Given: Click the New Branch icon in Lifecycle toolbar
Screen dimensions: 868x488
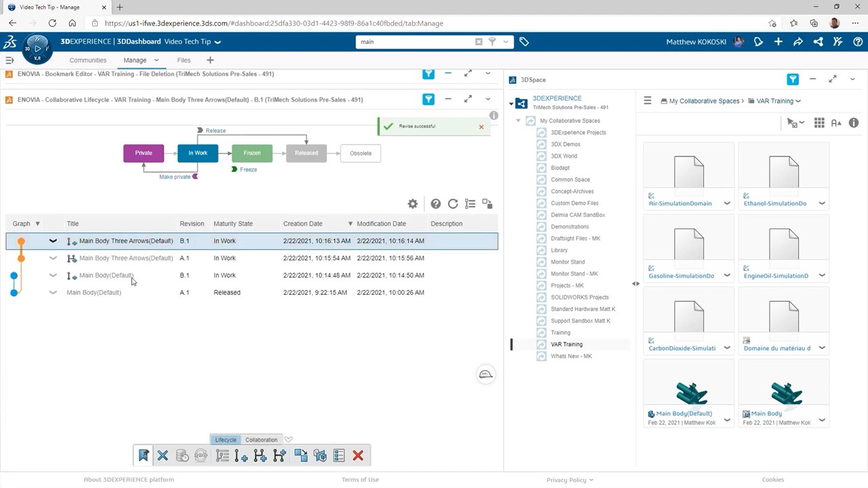Looking at the screenshot, I should [260, 456].
